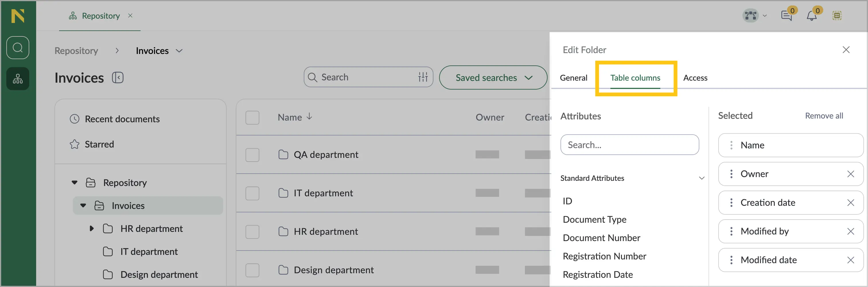Add the Document Number attribute
The height and width of the screenshot is (287, 868).
coord(602,238)
